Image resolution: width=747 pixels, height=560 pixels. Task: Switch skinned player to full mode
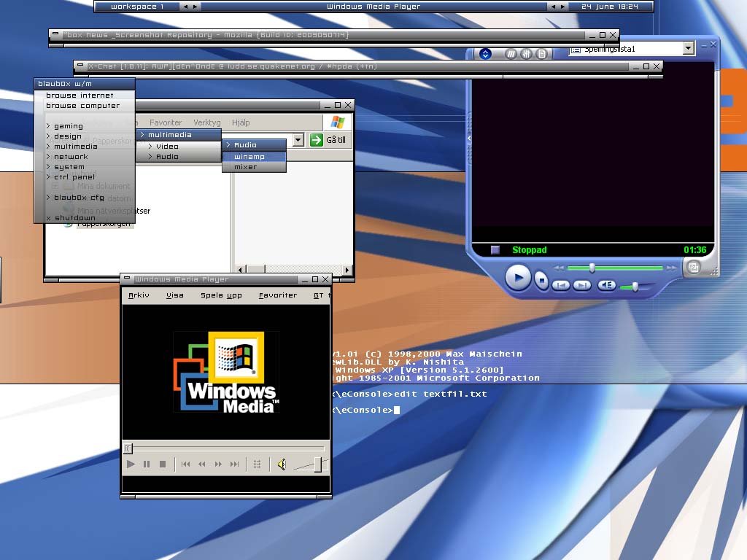pyautogui.click(x=694, y=268)
